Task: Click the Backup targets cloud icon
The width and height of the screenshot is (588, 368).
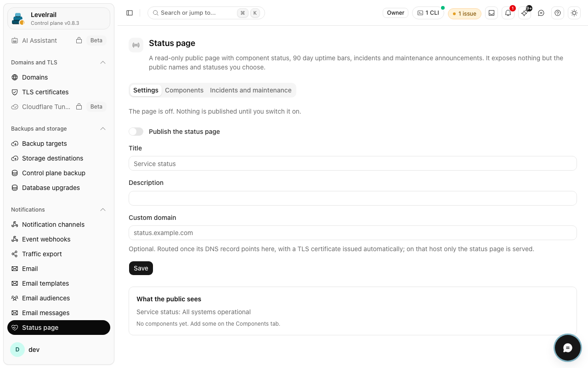Action: [15, 144]
